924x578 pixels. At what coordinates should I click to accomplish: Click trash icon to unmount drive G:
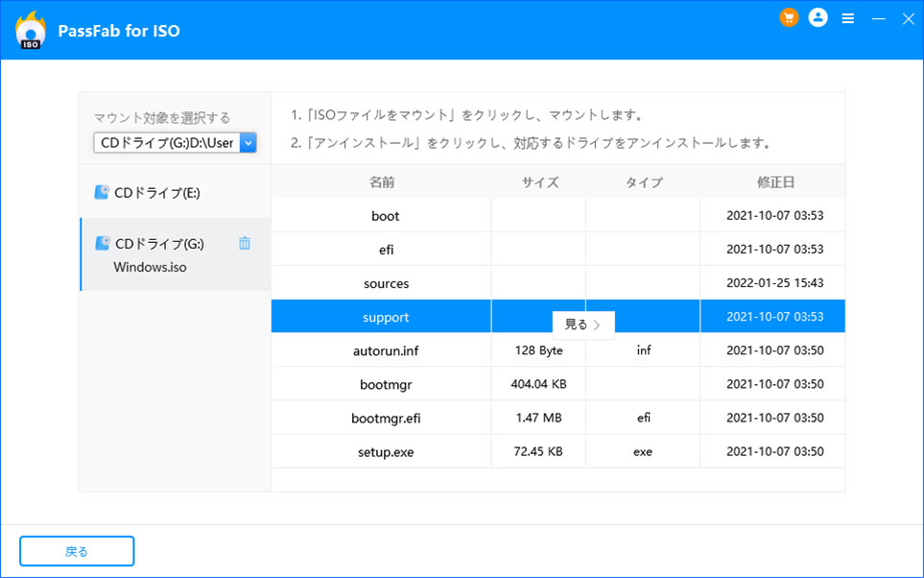(x=245, y=243)
